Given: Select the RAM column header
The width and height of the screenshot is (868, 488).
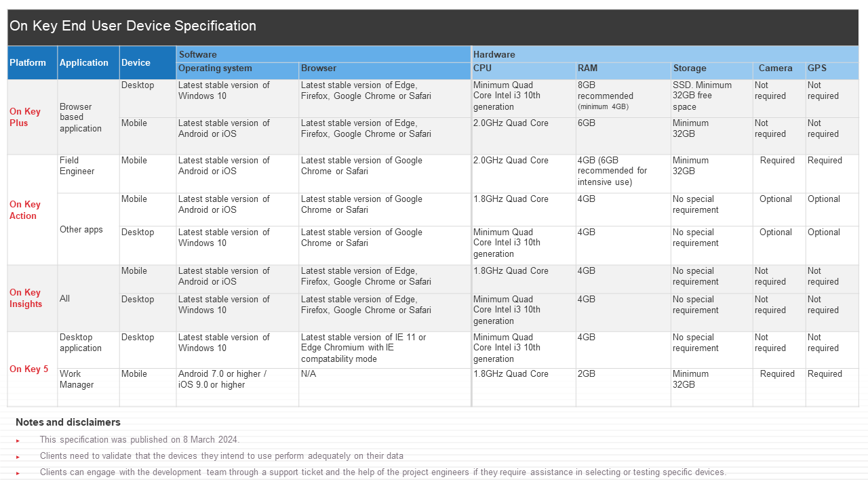Looking at the screenshot, I should pyautogui.click(x=623, y=70).
